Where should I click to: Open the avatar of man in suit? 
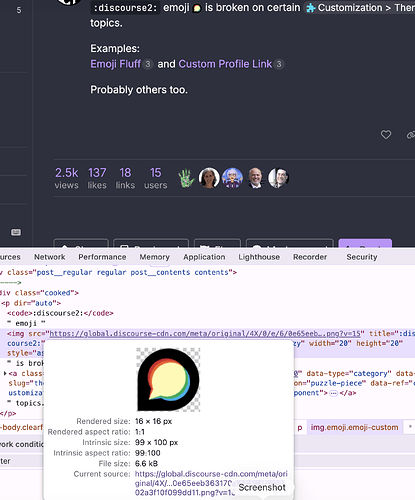(279, 178)
